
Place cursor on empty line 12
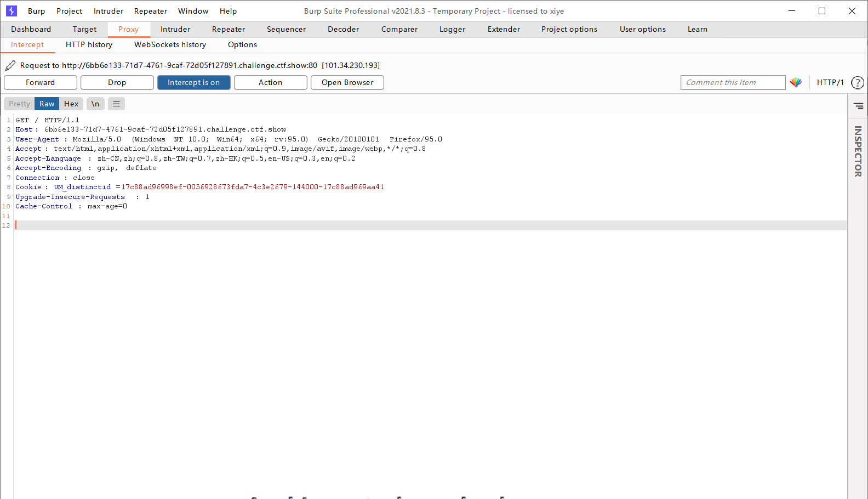(x=430, y=225)
